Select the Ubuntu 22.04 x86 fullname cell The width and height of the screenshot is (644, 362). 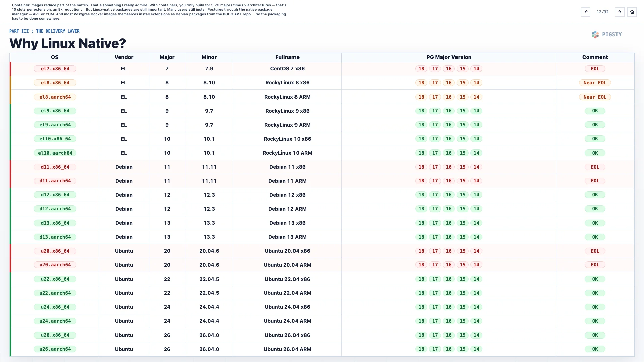pos(287,279)
